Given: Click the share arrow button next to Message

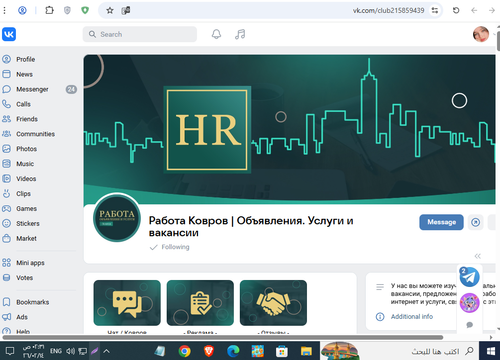Looking at the screenshot, I should (476, 222).
